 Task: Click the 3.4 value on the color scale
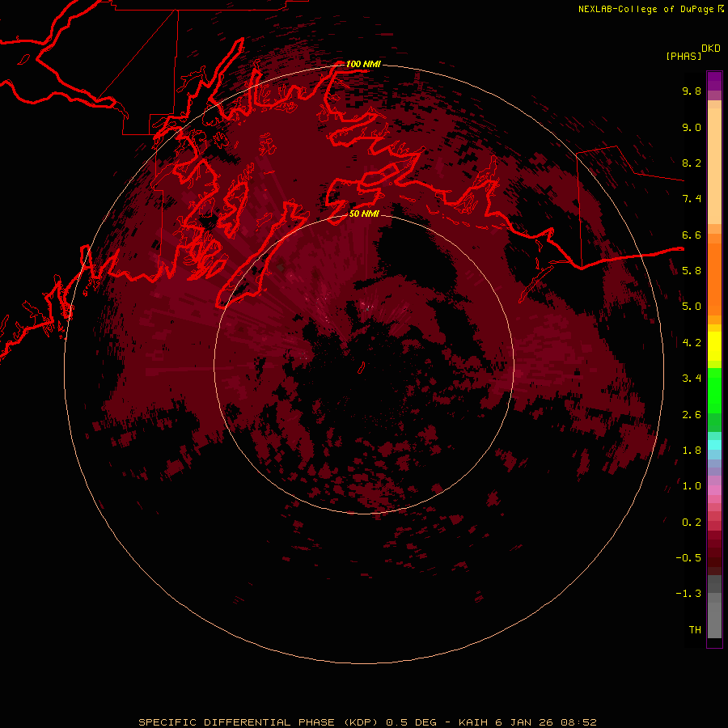click(x=692, y=379)
